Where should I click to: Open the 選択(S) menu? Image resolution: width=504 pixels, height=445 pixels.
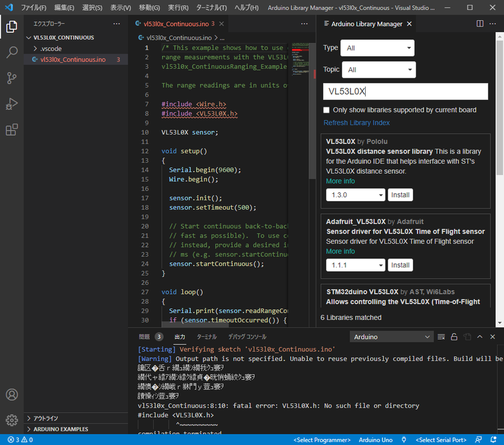pos(92,8)
